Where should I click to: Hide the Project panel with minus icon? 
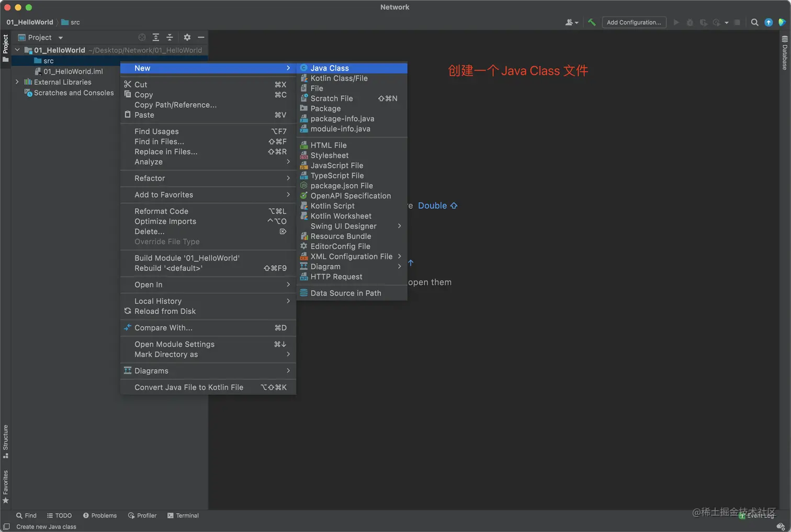coord(201,38)
